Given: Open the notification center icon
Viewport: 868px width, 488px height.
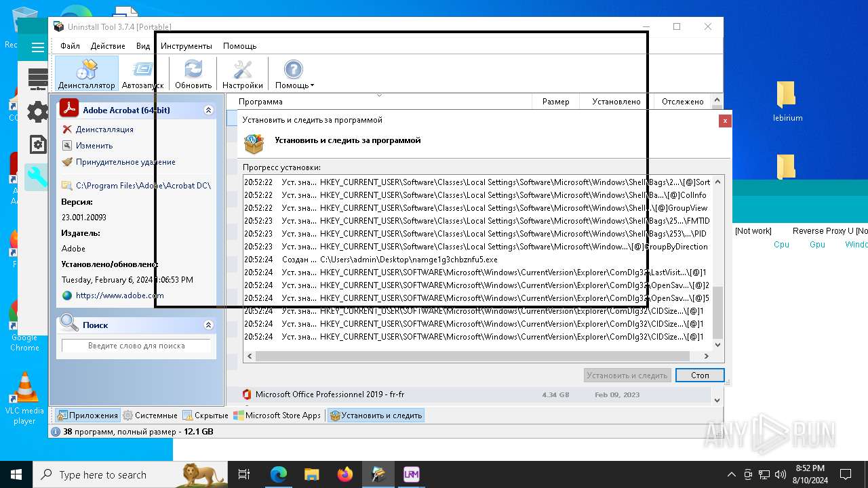Looking at the screenshot, I should [x=846, y=474].
